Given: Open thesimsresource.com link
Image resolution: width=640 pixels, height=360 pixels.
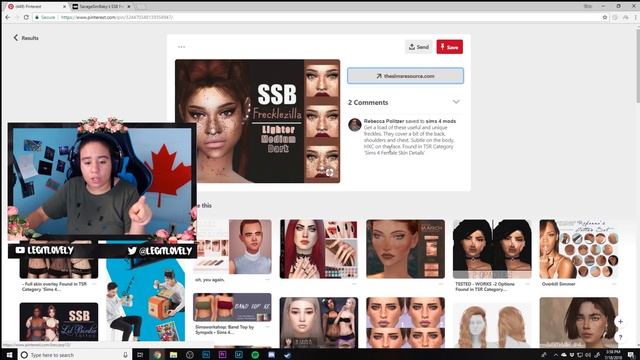Looking at the screenshot, I should pos(405,76).
